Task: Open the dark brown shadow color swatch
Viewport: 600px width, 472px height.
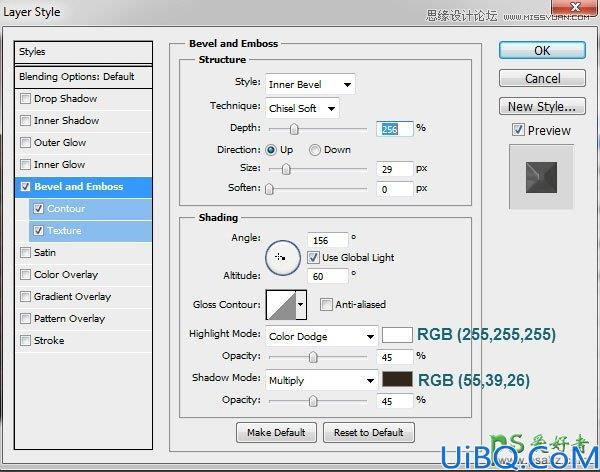Action: click(x=397, y=379)
